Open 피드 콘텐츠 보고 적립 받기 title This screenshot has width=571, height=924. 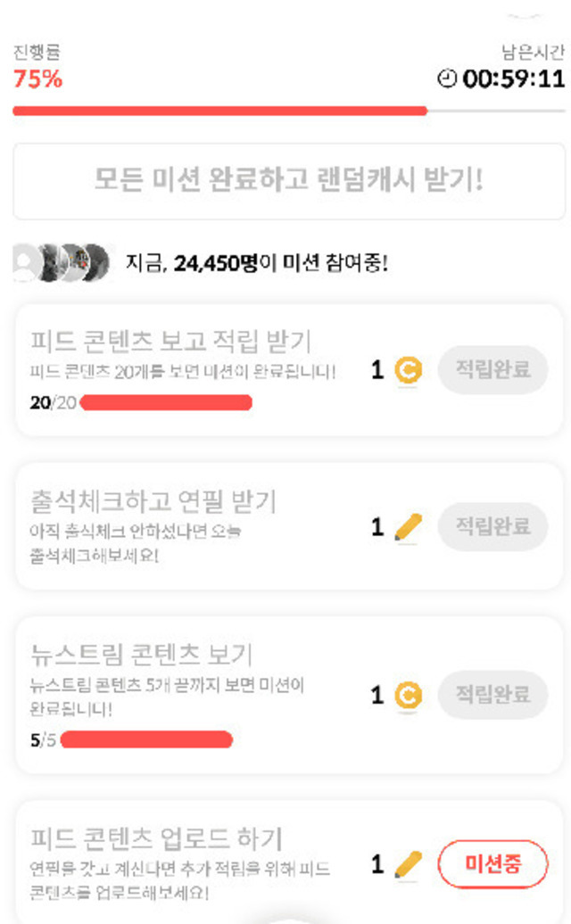point(170,341)
